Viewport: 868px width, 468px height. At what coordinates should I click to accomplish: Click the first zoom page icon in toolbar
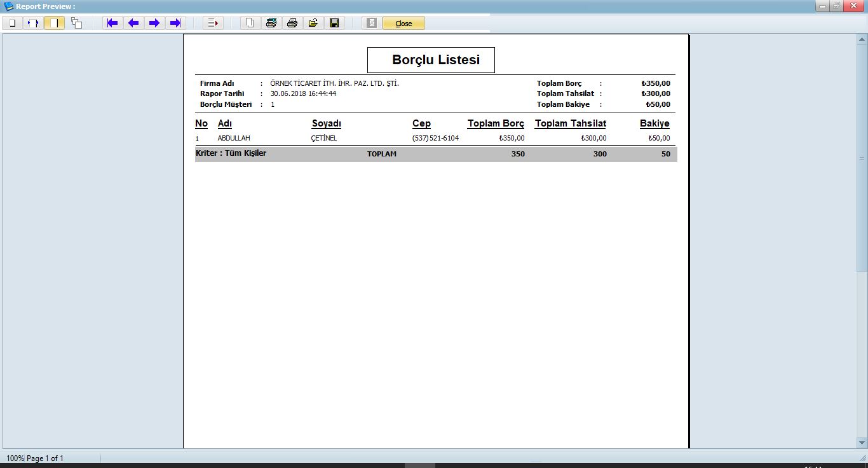point(12,24)
